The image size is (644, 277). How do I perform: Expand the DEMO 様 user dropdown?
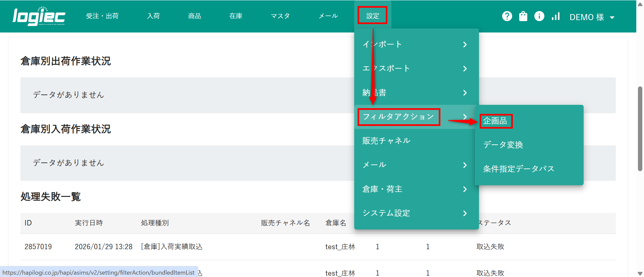click(592, 17)
